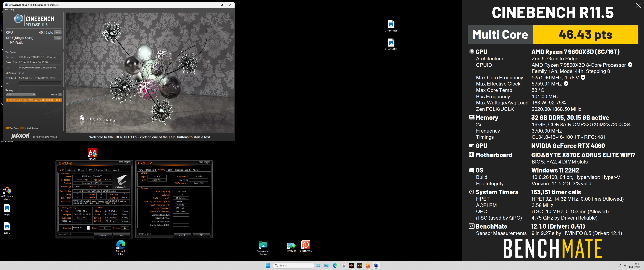Open About tab in Memory CPU-Z window

click(x=195, y=170)
